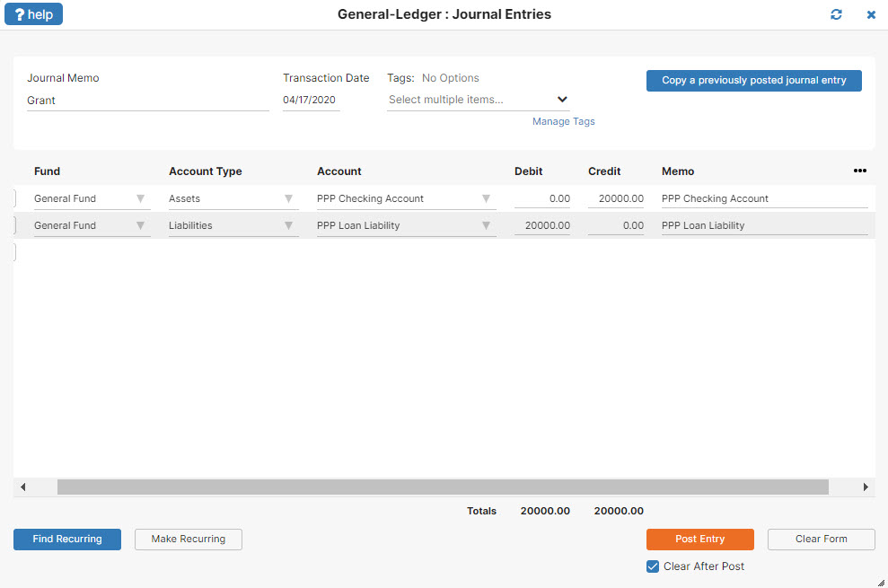
Task: Click the Journal Memo field containing Grant
Action: tap(148, 101)
